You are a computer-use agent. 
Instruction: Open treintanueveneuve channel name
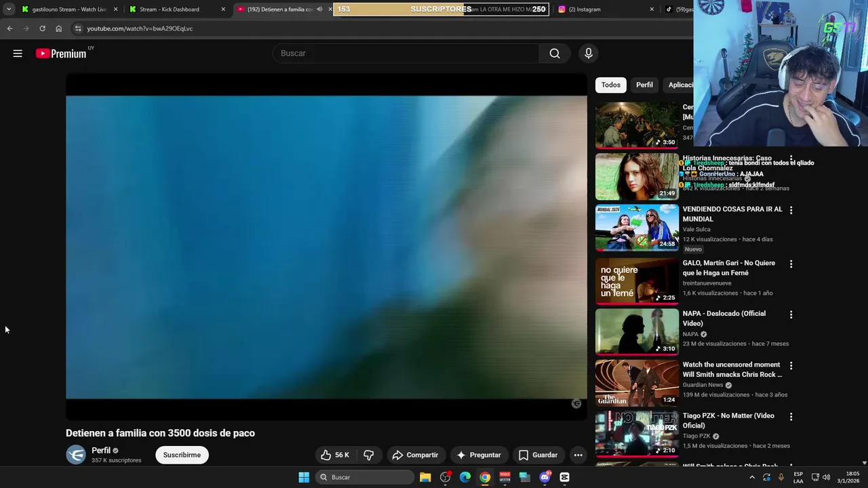click(707, 283)
